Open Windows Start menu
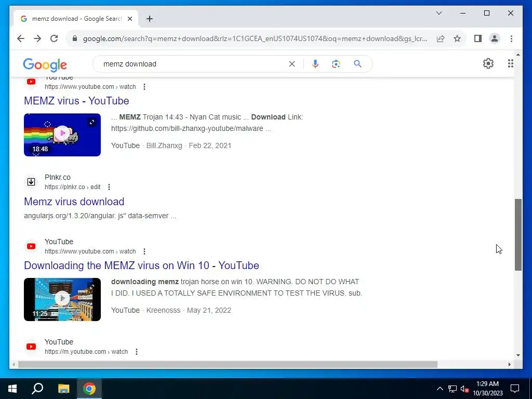 (12, 389)
